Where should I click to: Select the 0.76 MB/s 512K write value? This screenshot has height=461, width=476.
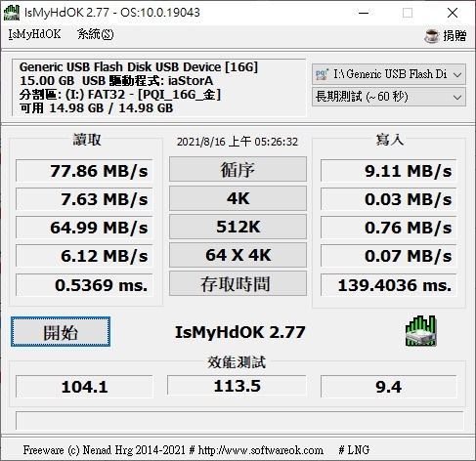389,228
